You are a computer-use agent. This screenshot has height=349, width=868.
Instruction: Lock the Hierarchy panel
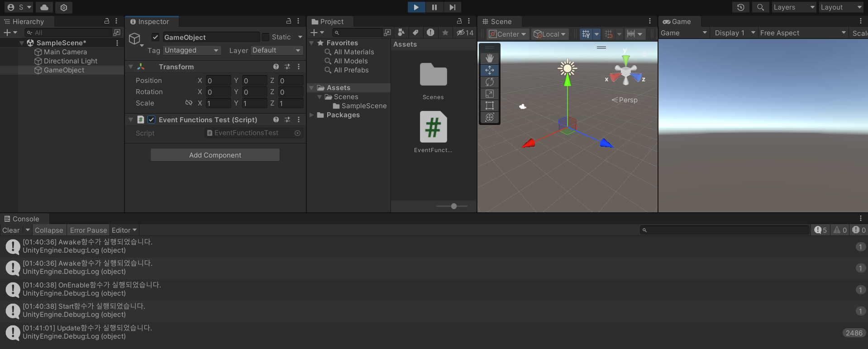(107, 21)
